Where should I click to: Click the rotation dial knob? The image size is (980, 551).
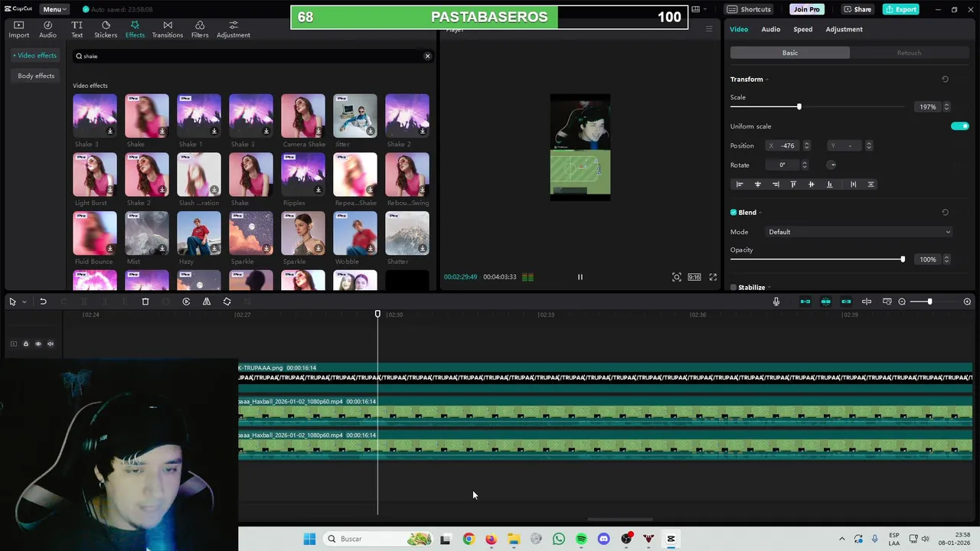click(x=832, y=165)
